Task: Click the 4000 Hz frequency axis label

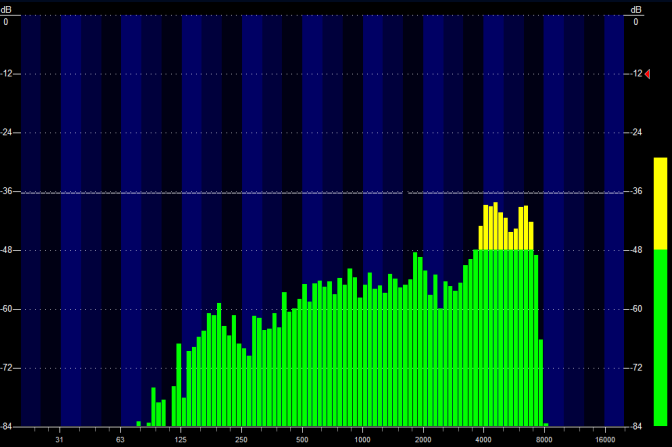Action: coord(483,440)
